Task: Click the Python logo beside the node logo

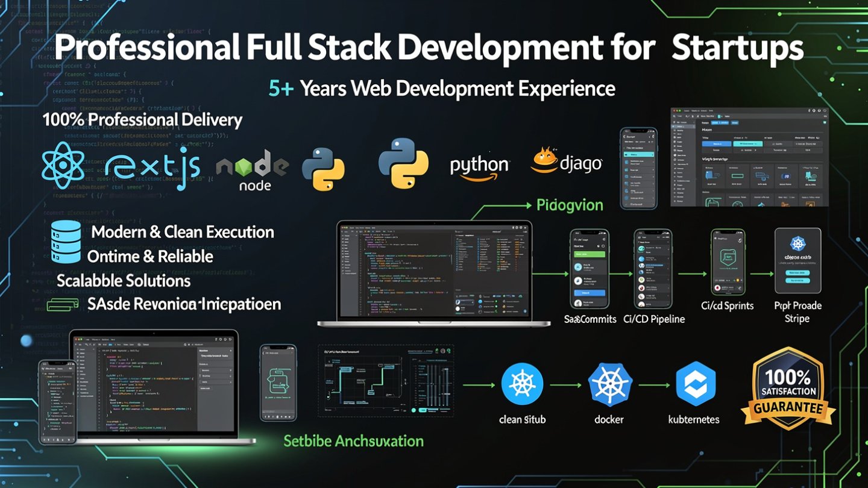Action: click(x=323, y=169)
